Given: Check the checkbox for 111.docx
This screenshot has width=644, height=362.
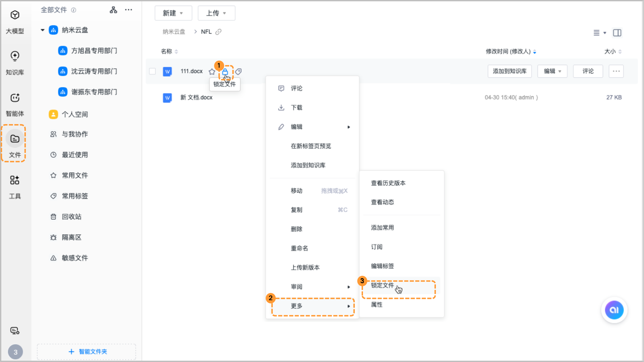Looking at the screenshot, I should pyautogui.click(x=153, y=71).
